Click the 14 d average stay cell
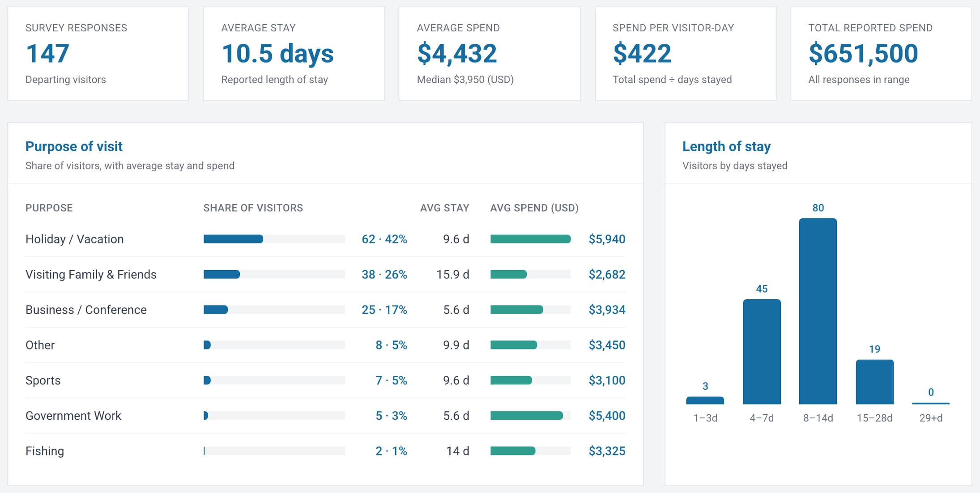 pos(458,451)
